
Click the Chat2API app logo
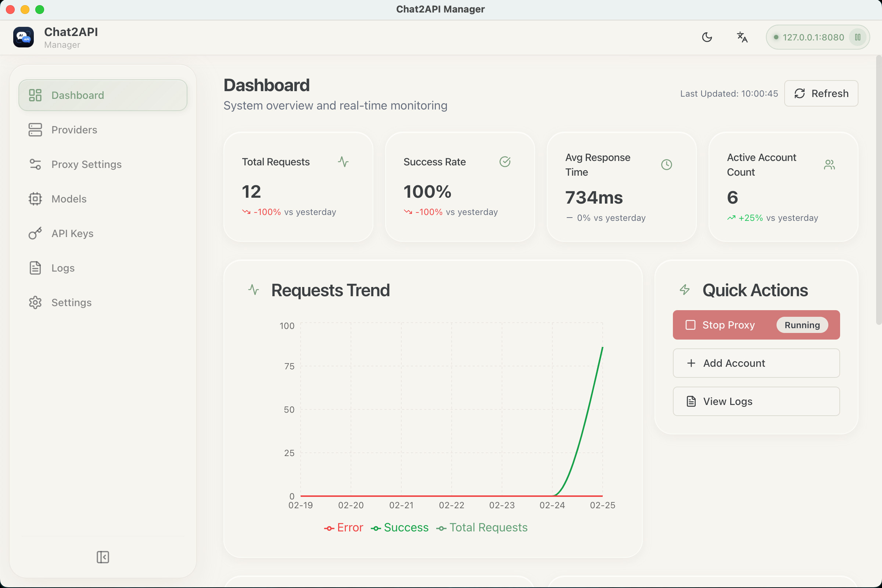click(24, 37)
